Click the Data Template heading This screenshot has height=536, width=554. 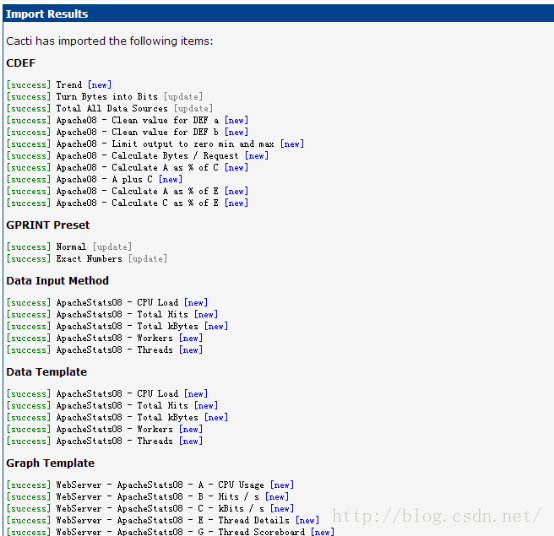(46, 372)
